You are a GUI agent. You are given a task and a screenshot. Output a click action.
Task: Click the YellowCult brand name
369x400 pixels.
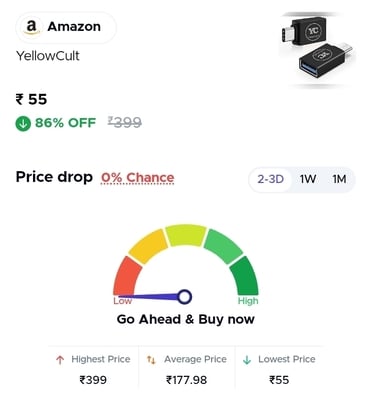(x=48, y=56)
